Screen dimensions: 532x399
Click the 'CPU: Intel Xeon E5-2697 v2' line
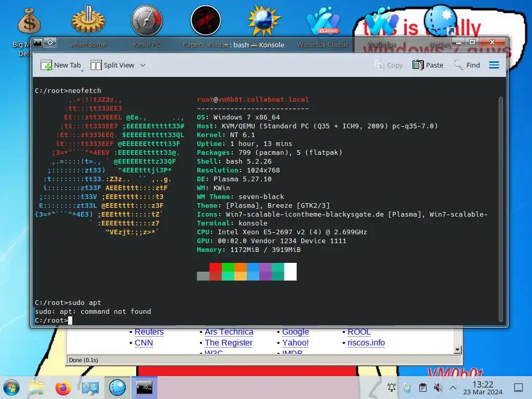(x=282, y=232)
